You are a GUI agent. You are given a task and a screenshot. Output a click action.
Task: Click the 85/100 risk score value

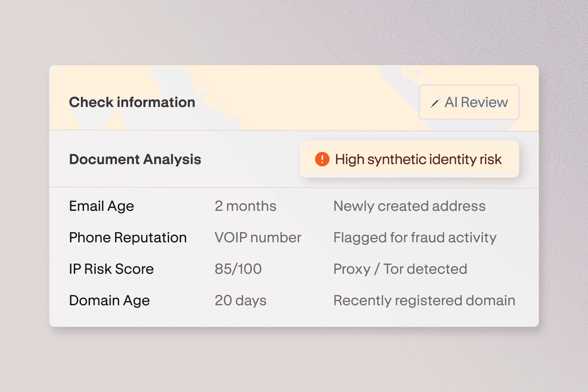(238, 269)
